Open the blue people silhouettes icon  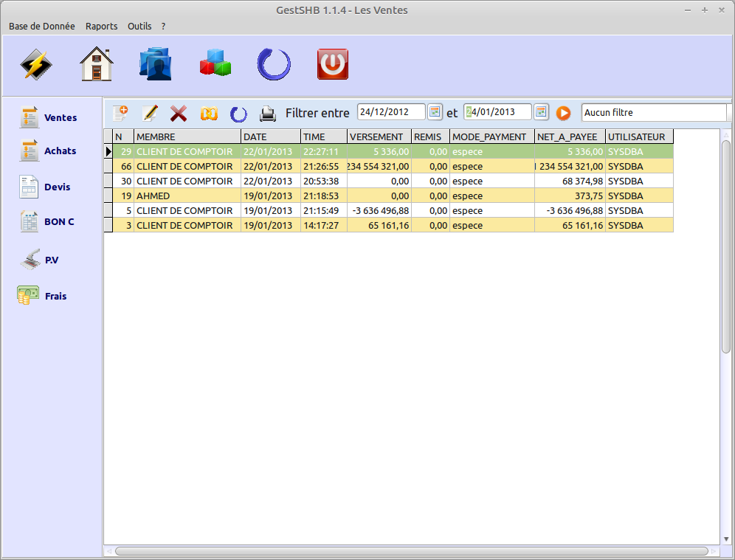point(156,64)
